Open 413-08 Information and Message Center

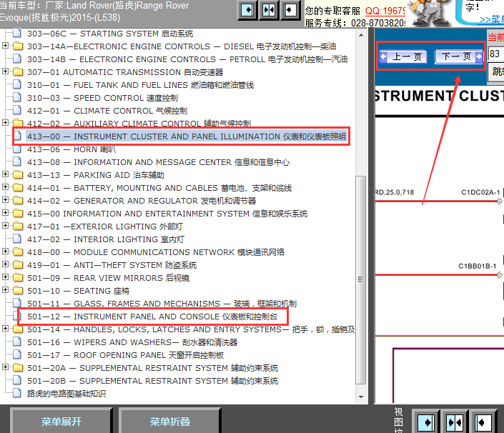158,162
